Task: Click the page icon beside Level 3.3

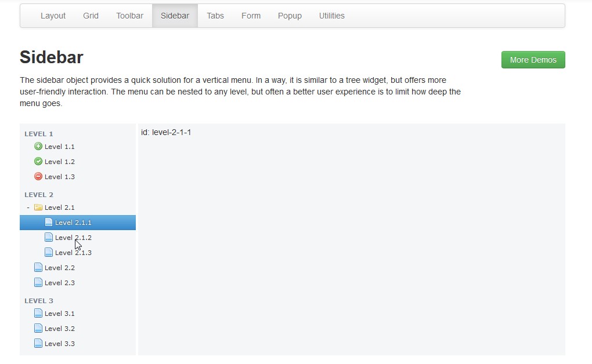Action: [38, 344]
